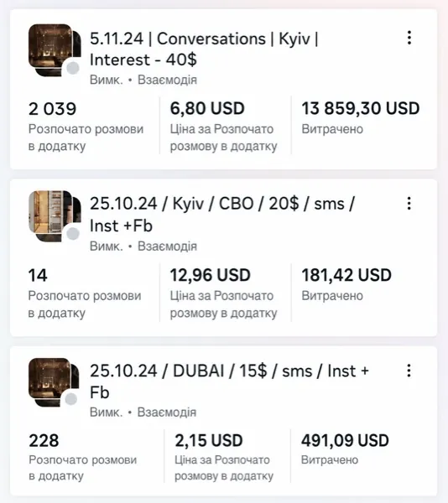Click status dot on Kyiv CBO thumbnail
This screenshot has width=448, height=503.
(x=73, y=234)
